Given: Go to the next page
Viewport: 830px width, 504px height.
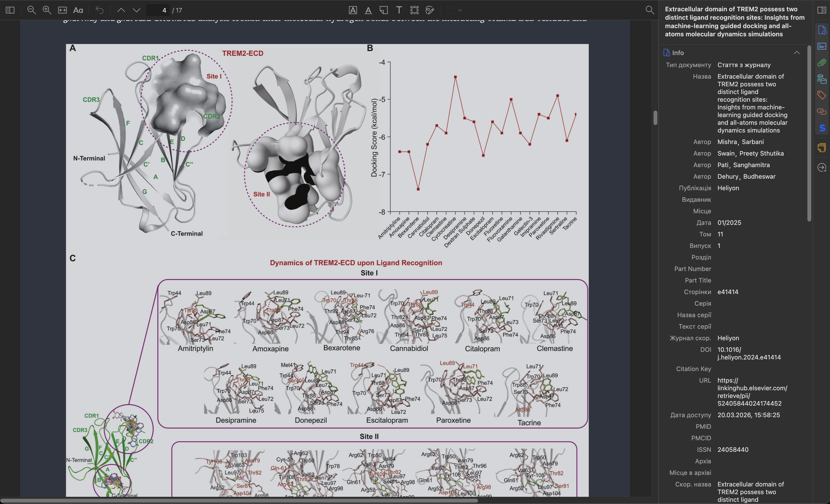Looking at the screenshot, I should point(136,10).
